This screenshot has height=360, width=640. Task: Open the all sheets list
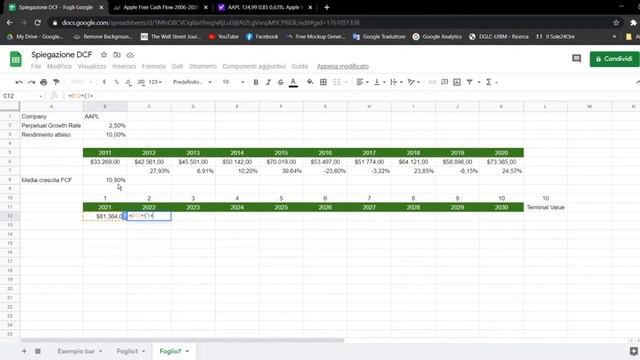[x=38, y=351]
